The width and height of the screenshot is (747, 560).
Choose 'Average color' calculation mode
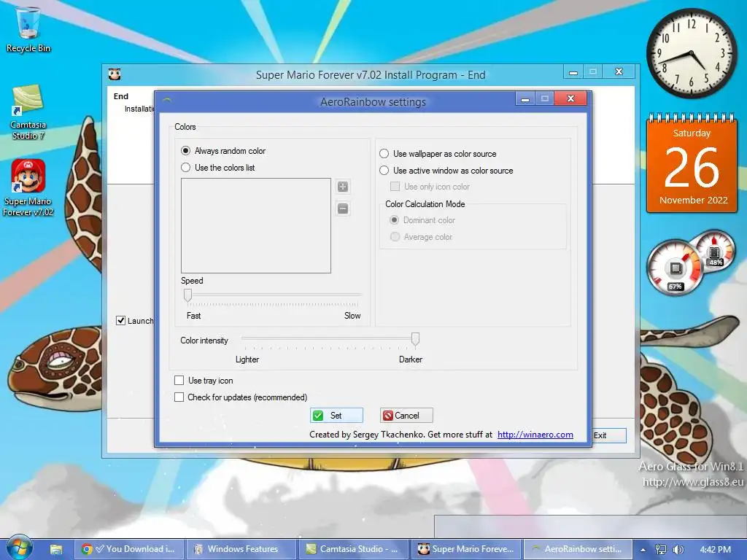coord(421,237)
